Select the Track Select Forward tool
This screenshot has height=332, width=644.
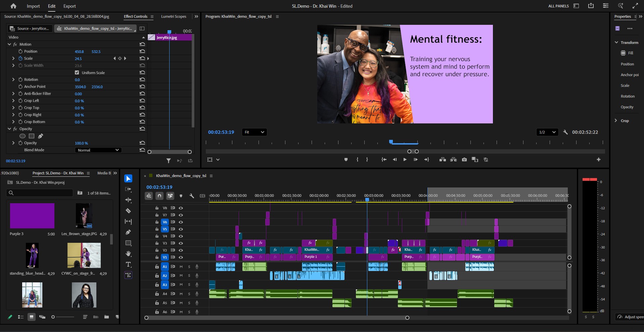pos(128,189)
